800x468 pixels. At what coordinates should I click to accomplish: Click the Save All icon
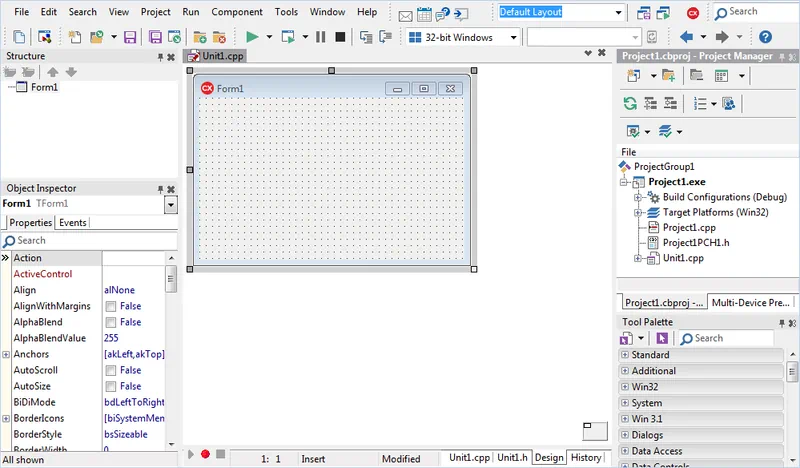(155, 37)
